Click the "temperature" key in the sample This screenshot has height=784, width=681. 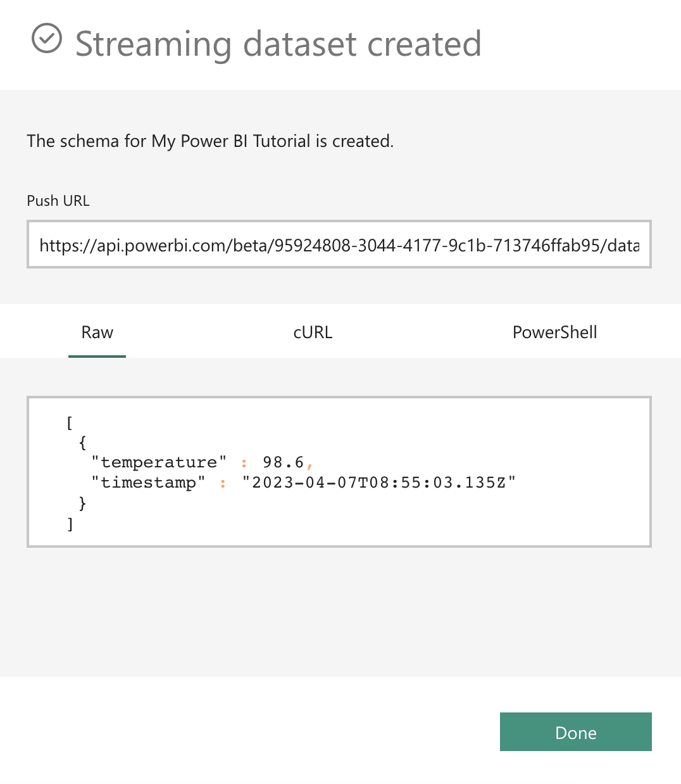(159, 462)
